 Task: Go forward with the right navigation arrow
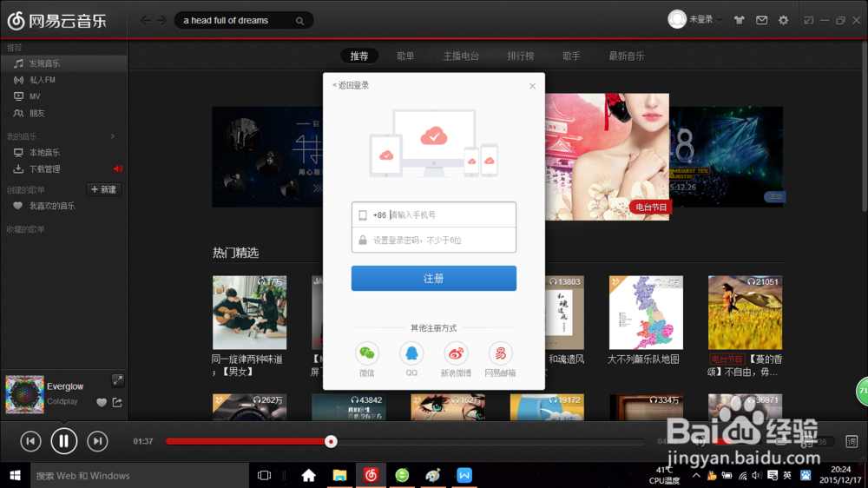coord(161,21)
